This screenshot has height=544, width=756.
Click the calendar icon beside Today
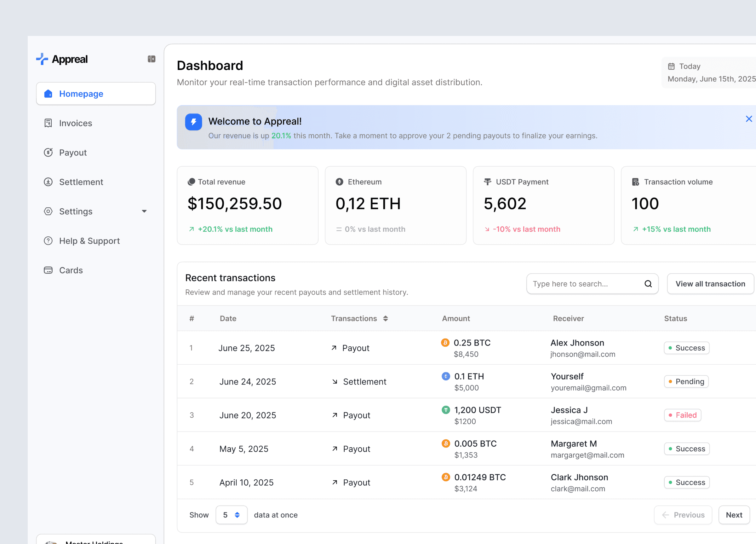(x=671, y=67)
